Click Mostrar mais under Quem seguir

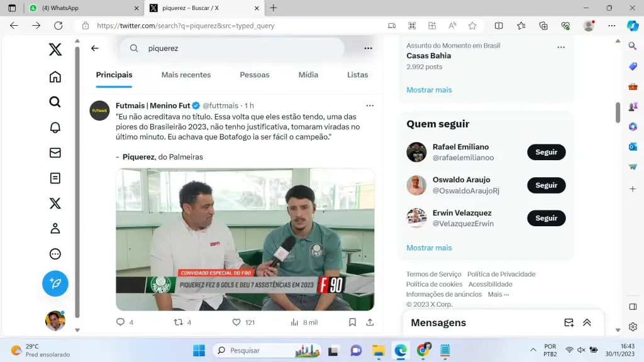click(x=429, y=248)
